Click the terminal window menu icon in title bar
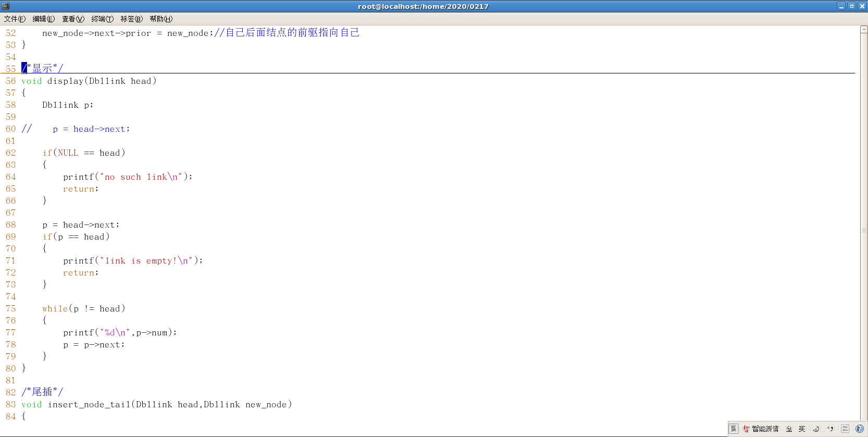The height and width of the screenshot is (437, 868). coord(6,6)
